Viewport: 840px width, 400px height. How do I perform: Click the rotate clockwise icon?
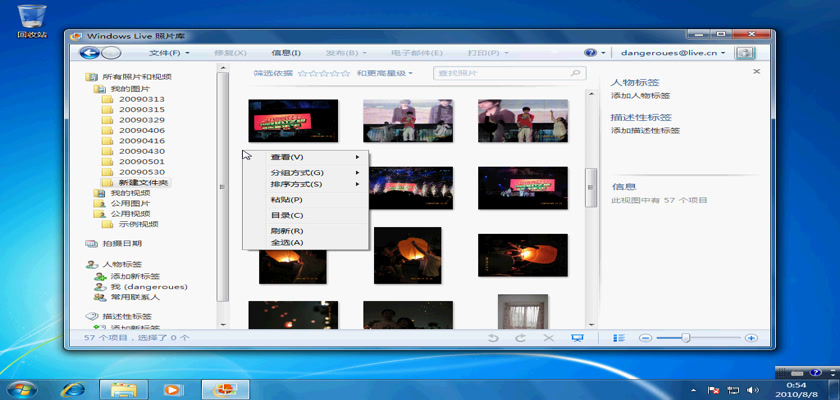point(520,338)
